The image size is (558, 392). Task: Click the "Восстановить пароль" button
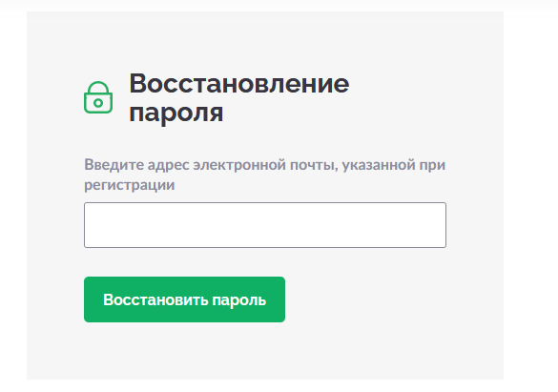coord(184,299)
